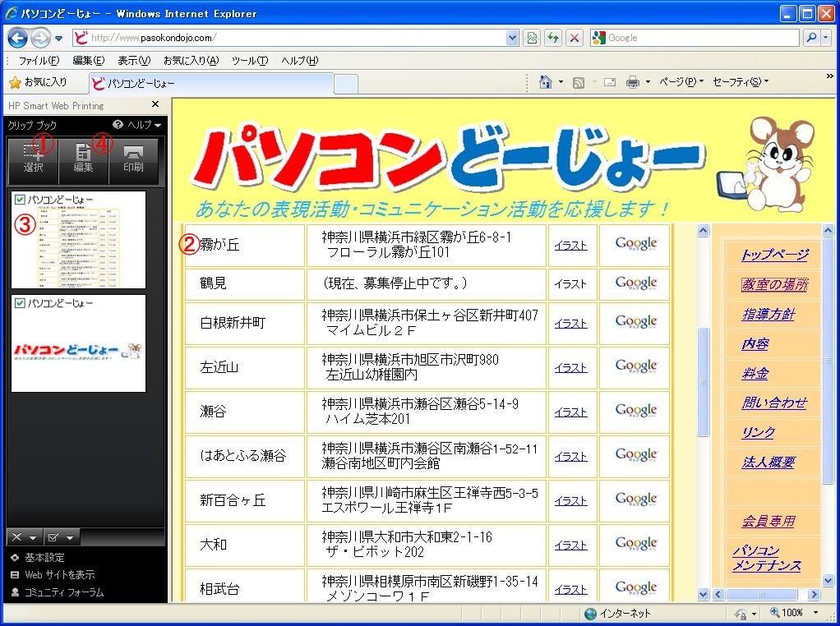Uncheck the first パソコンどーじょー clip checkbox
This screenshot has width=840, height=626.
pos(20,199)
